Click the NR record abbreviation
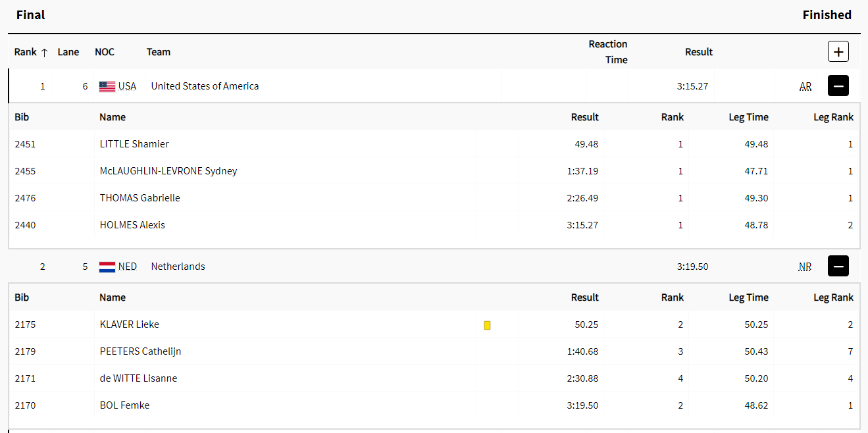 click(x=805, y=267)
